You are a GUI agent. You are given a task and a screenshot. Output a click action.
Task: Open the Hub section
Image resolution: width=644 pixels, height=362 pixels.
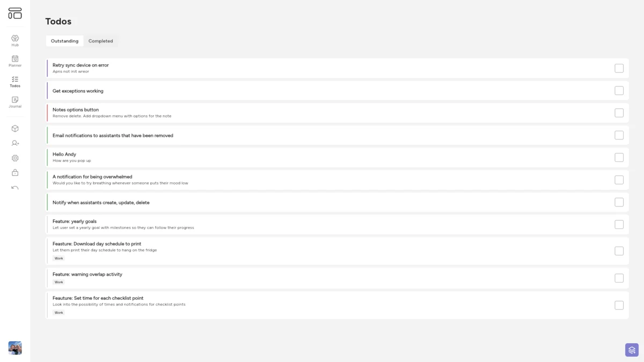(14, 40)
